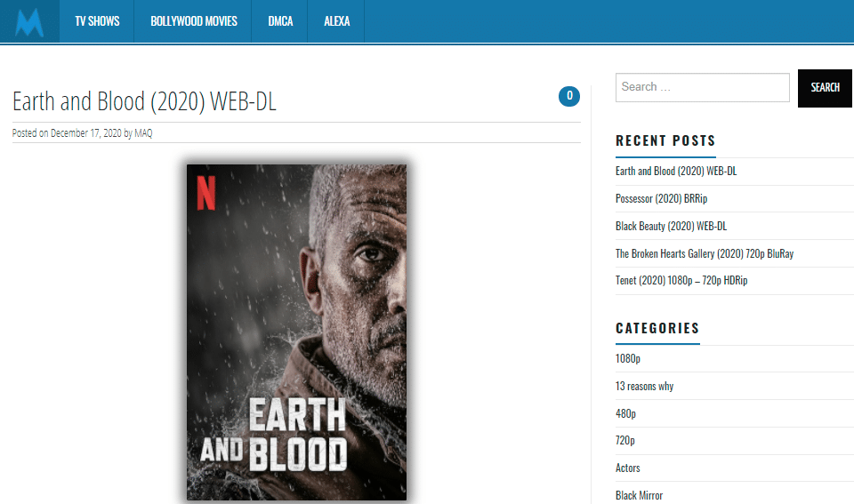Browse the Actors category
The width and height of the screenshot is (854, 504).
tap(627, 468)
